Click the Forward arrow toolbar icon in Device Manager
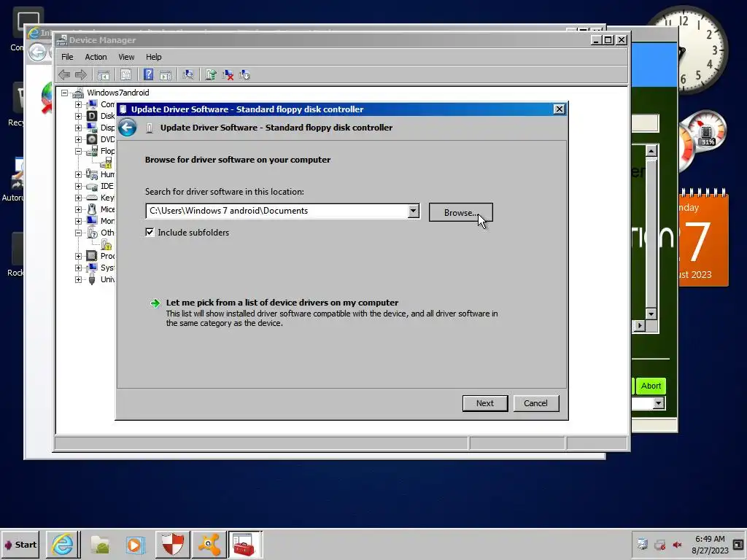Screen dimensions: 747x560 [81, 75]
